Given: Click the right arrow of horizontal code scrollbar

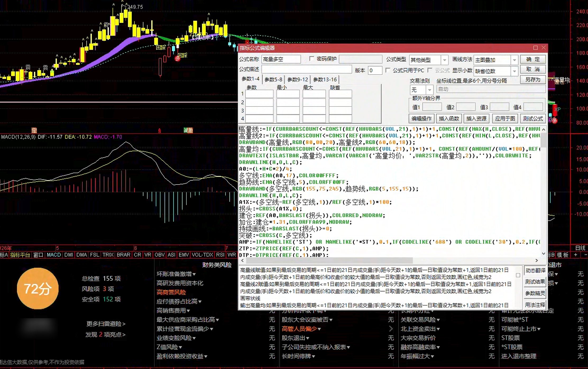Looking at the screenshot, I should (536, 260).
